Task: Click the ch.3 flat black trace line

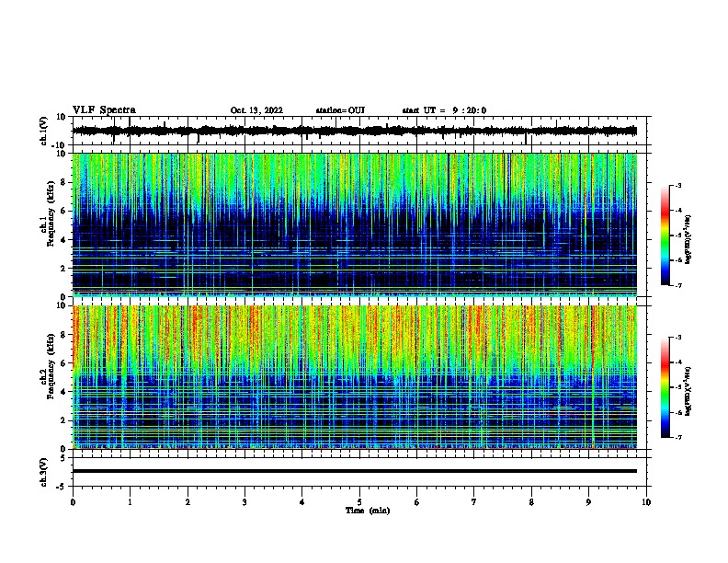Action: [x=354, y=471]
